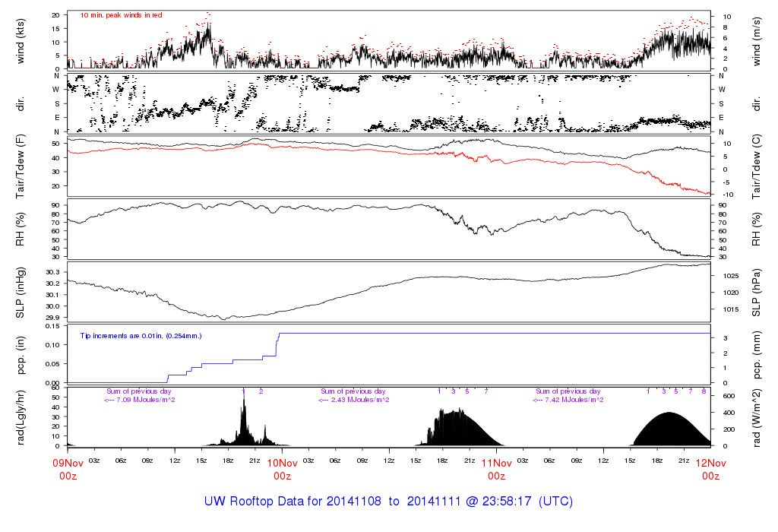The height and width of the screenshot is (532, 778).
Task: Click the 12Nov 00z date marker
Action: tap(710, 468)
